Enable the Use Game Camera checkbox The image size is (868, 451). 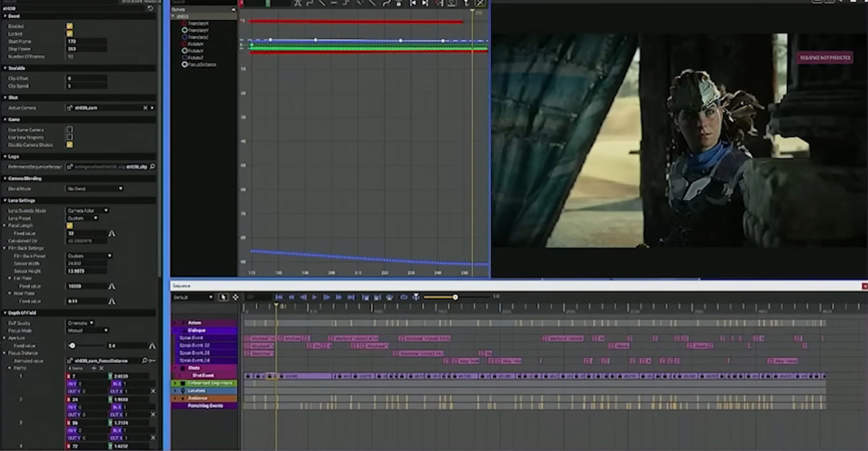coord(70,130)
